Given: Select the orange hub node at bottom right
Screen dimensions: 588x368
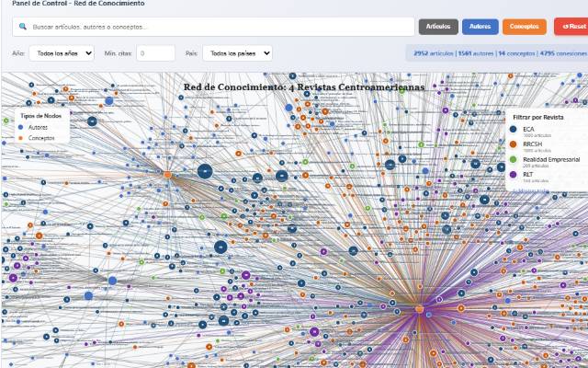Looking at the screenshot, I should click(419, 309).
